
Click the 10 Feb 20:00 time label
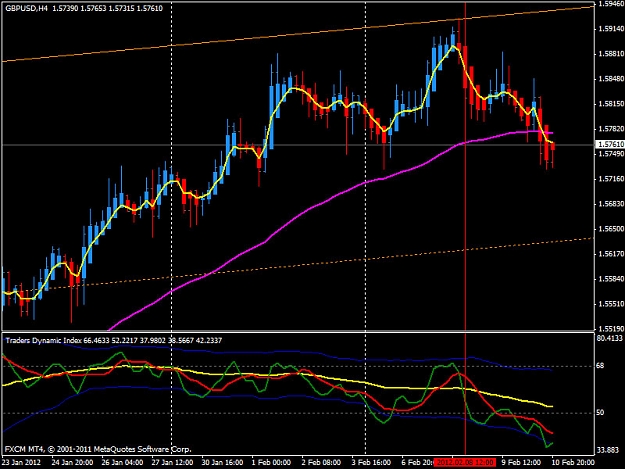573,463
